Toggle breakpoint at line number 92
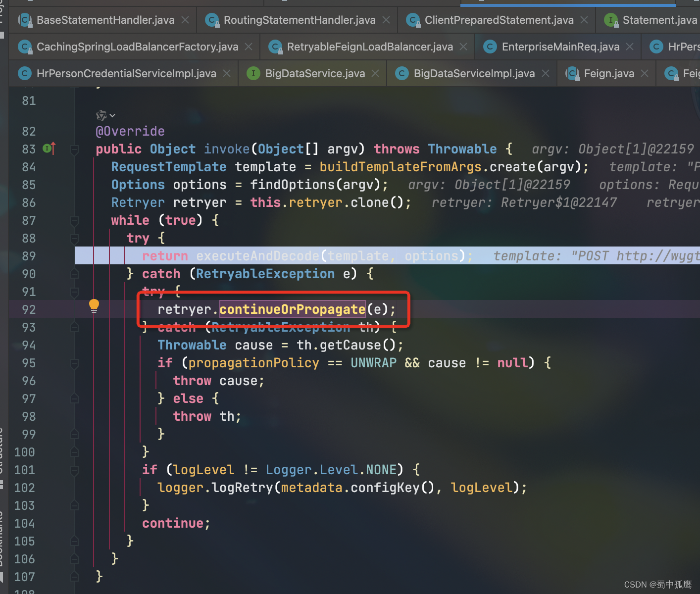Viewport: 700px width, 594px height. [29, 309]
